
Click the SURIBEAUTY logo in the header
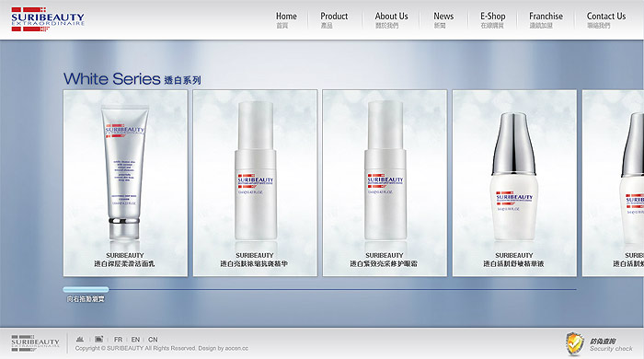(x=48, y=19)
